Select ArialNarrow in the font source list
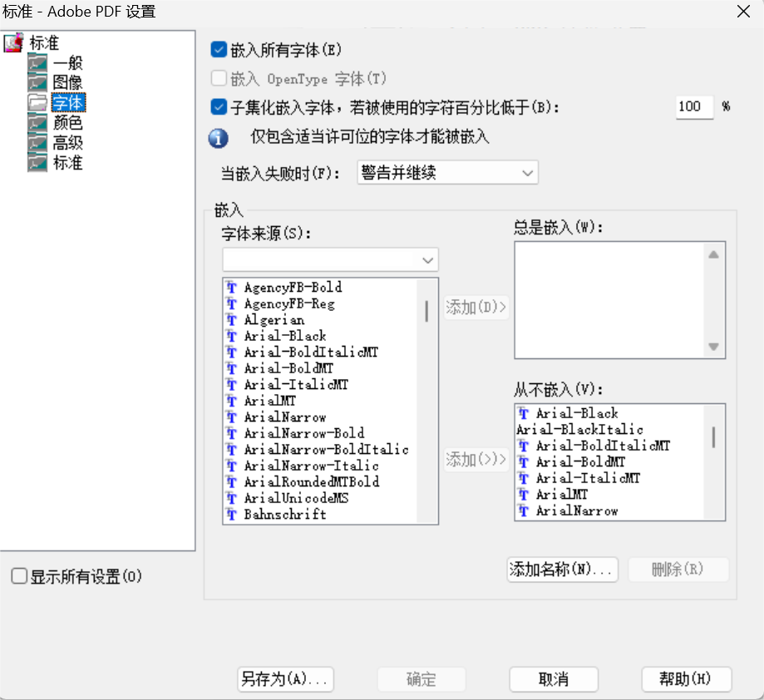Screen dimensions: 764x700 [x=284, y=417]
